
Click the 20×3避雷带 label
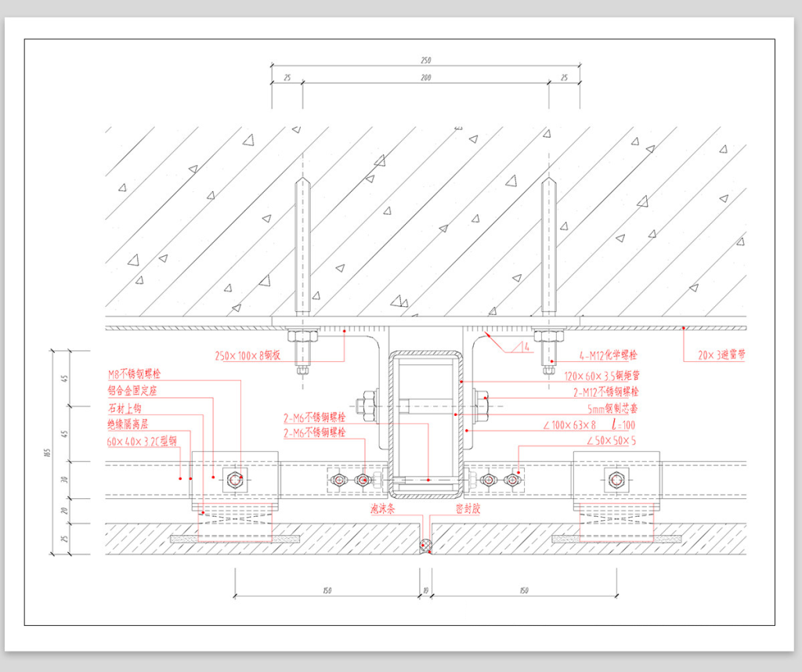(721, 355)
